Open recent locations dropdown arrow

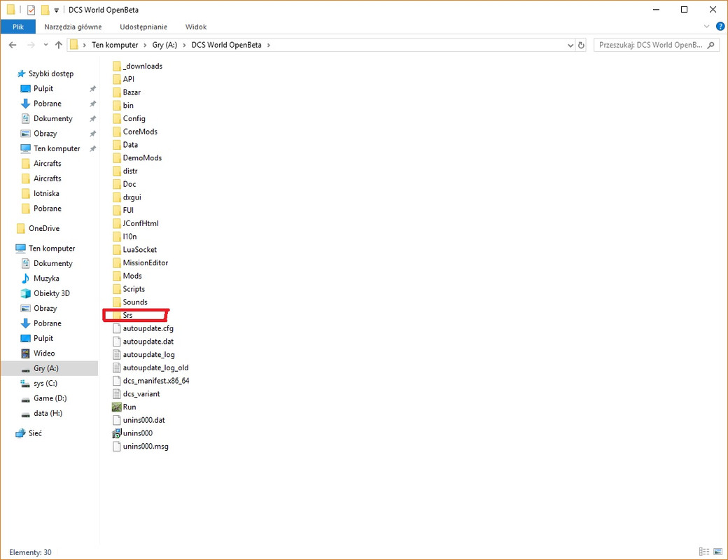[x=45, y=45]
